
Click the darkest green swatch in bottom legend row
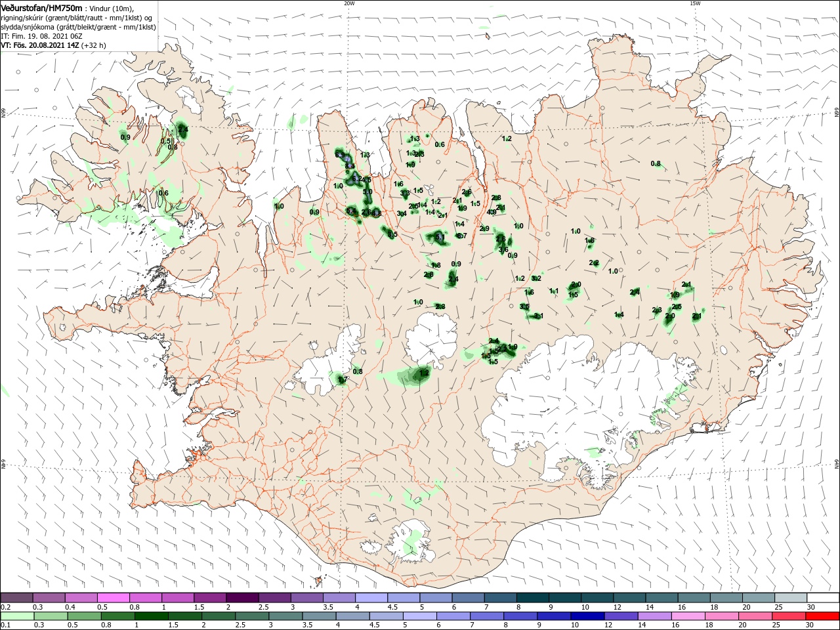(152, 615)
